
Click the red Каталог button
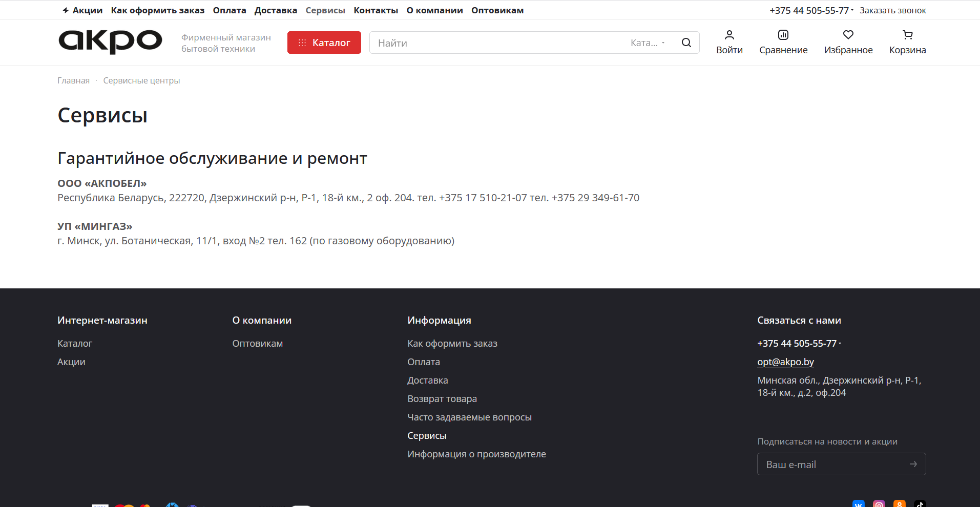324,42
